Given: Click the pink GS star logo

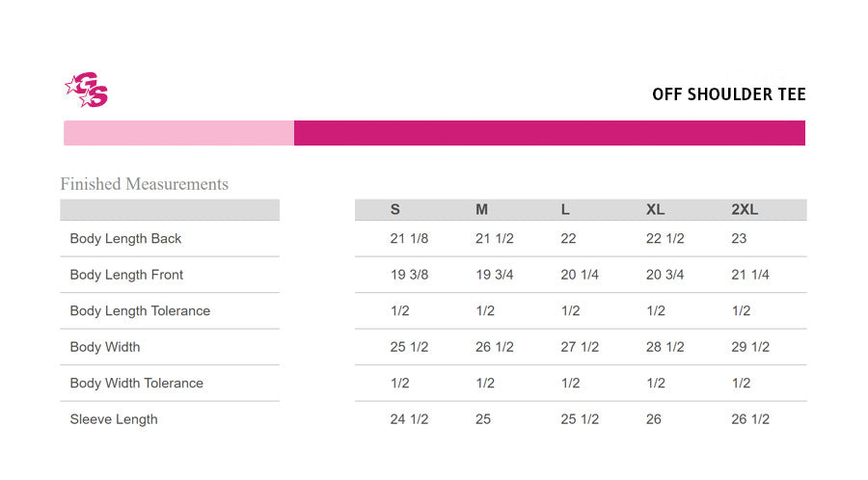Looking at the screenshot, I should (x=87, y=90).
